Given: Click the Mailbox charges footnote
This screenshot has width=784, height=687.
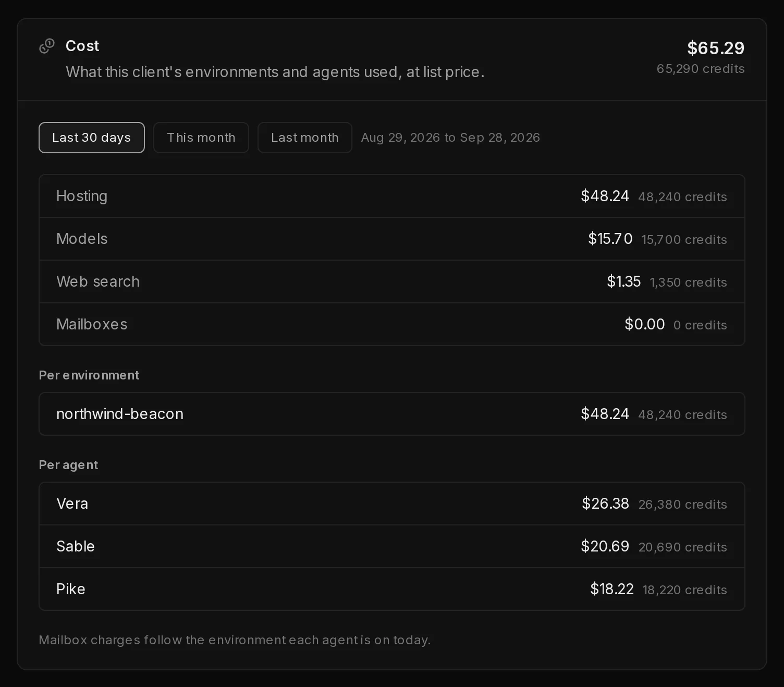Looking at the screenshot, I should tap(235, 640).
